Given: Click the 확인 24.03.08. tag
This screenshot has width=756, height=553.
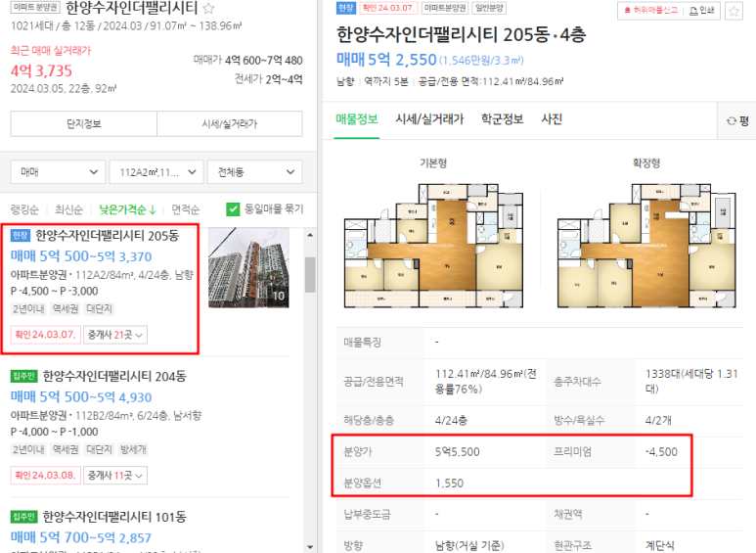Looking at the screenshot, I should tap(45, 476).
